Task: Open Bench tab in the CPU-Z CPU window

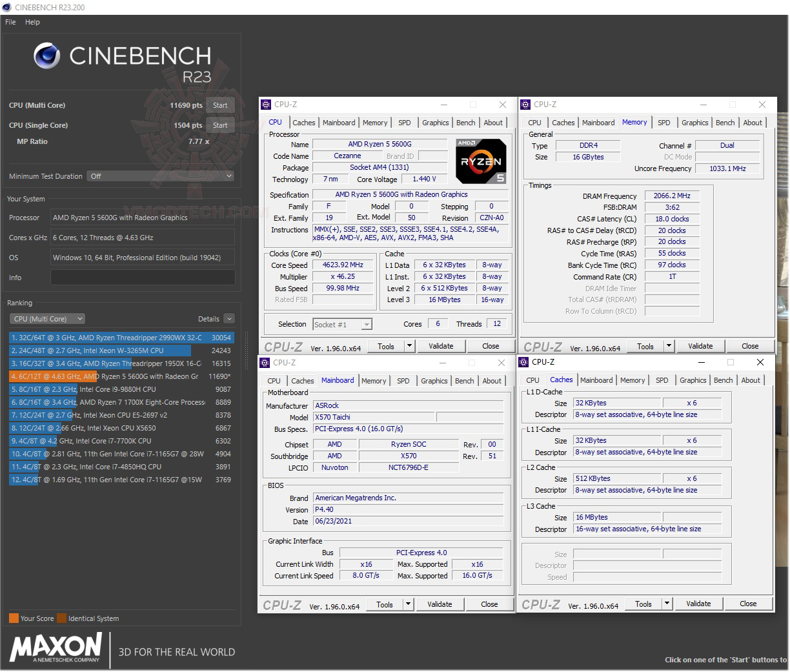Action: pyautogui.click(x=465, y=123)
